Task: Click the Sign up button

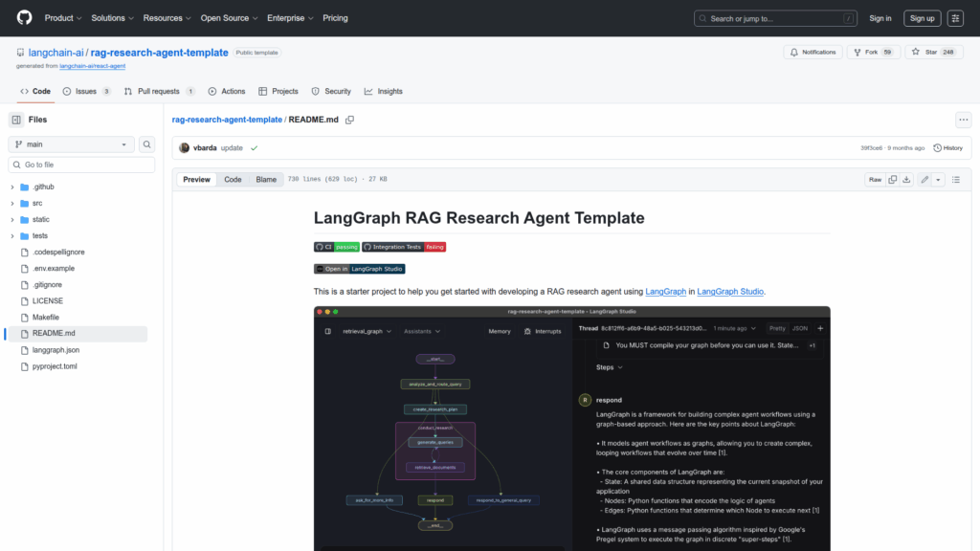Action: coord(922,18)
